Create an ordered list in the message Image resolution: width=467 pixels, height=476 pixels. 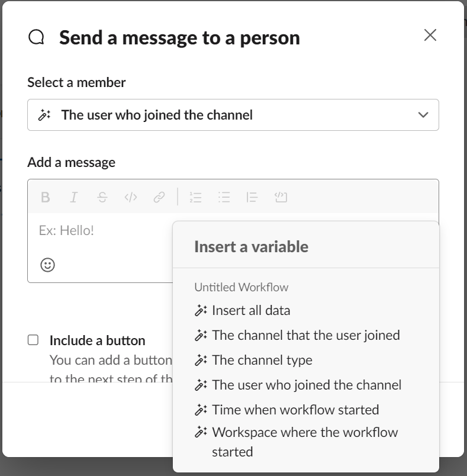tap(195, 197)
